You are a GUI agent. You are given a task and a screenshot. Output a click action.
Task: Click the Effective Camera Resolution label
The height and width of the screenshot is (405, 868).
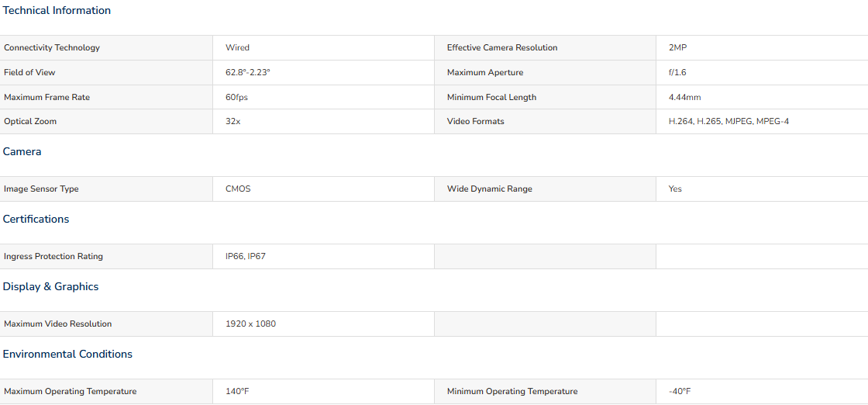click(x=502, y=47)
